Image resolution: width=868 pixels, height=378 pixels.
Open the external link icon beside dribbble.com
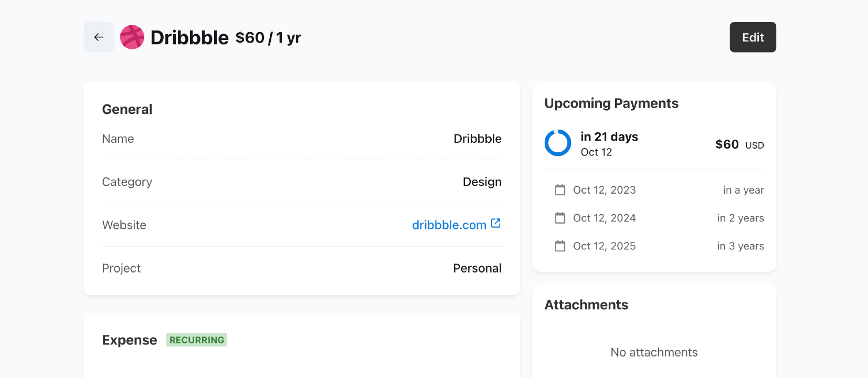(x=496, y=224)
